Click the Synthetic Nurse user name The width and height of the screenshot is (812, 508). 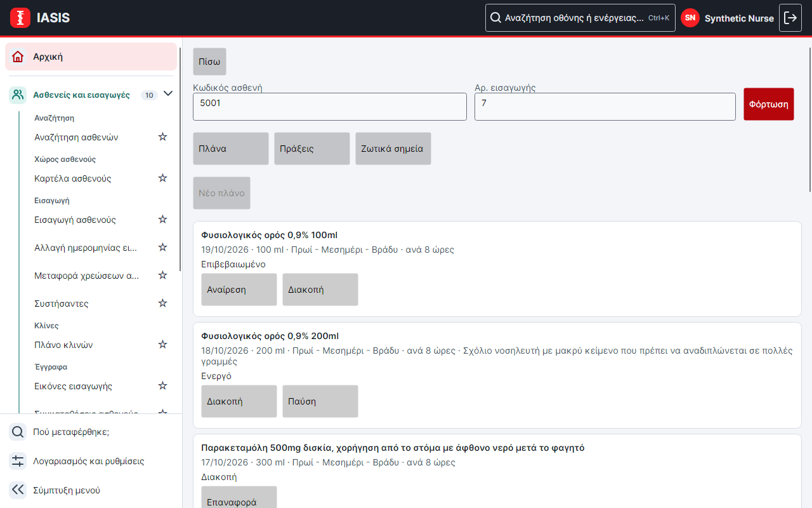(739, 18)
